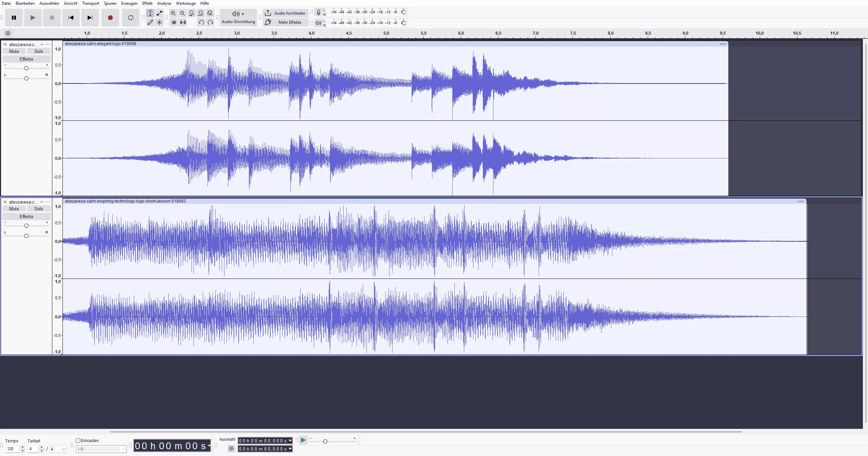Solo the inspiring-technology-logo track

point(39,209)
